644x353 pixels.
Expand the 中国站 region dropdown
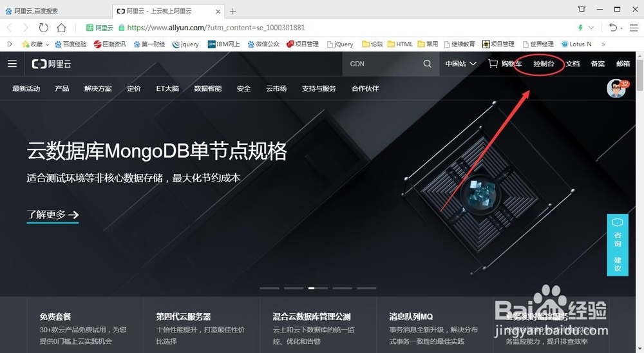pos(461,64)
